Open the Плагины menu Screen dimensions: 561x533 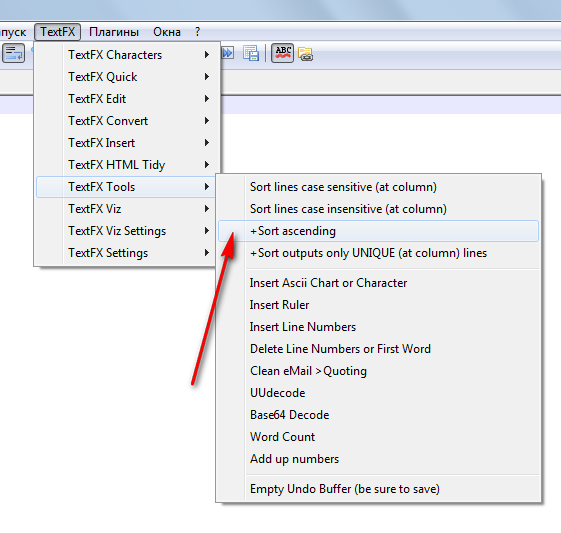[x=114, y=32]
